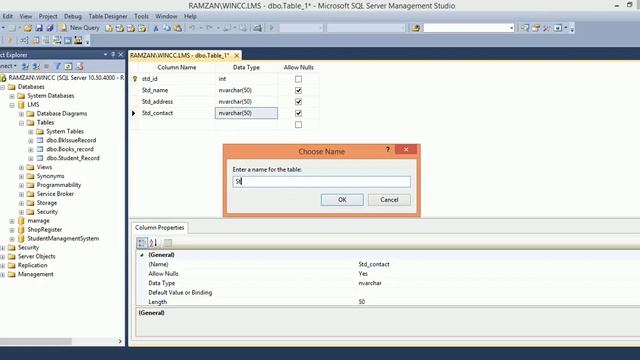Open the Tools menu
Image resolution: width=640 pixels, height=360 pixels.
click(x=141, y=16)
